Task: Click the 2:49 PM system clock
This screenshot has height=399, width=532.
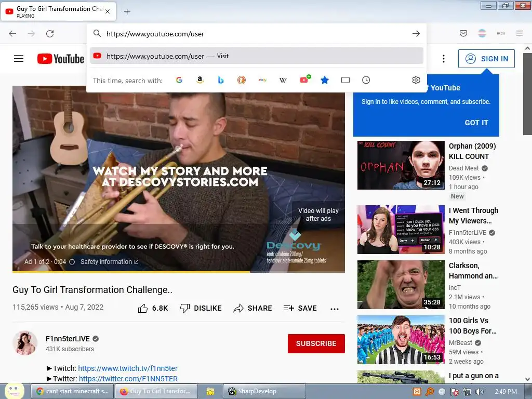Action: [506, 392]
